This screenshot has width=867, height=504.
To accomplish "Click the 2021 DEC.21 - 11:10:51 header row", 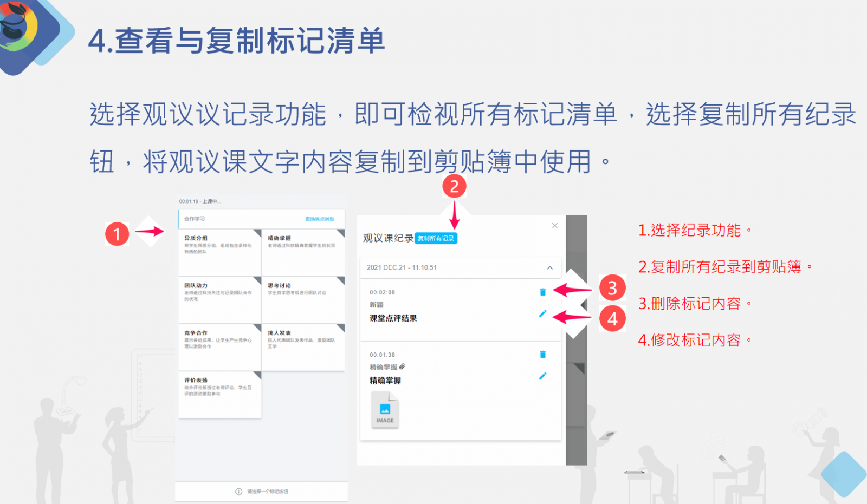I will click(433, 267).
